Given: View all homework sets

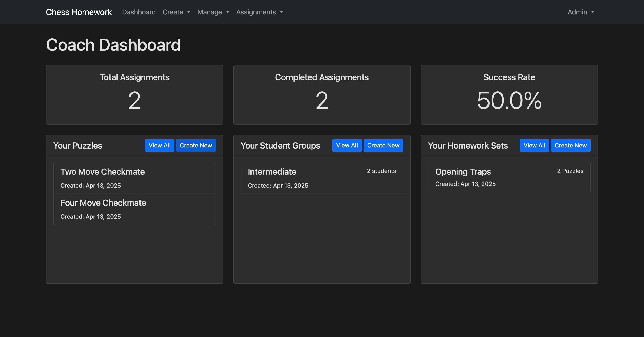Looking at the screenshot, I should [534, 145].
